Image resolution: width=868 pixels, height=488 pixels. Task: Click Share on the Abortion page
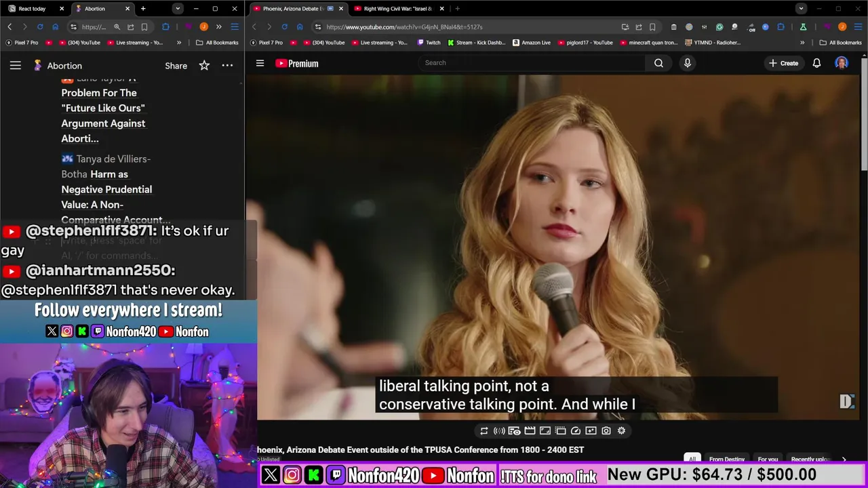click(176, 66)
